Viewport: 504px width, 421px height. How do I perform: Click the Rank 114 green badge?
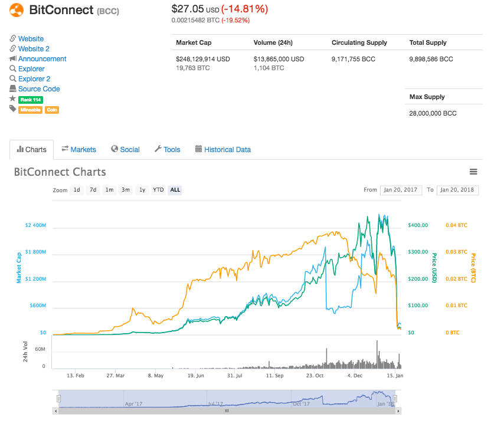click(31, 100)
